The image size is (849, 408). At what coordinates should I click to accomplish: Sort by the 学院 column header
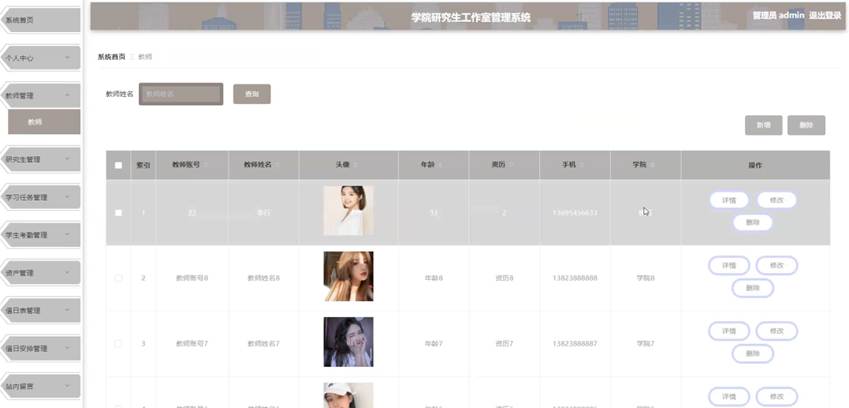[645, 164]
